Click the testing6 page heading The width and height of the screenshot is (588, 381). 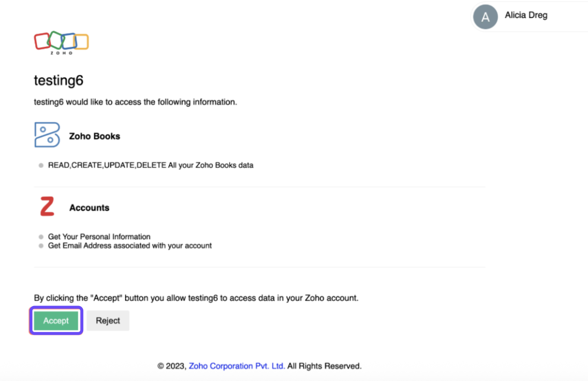pyautogui.click(x=59, y=80)
